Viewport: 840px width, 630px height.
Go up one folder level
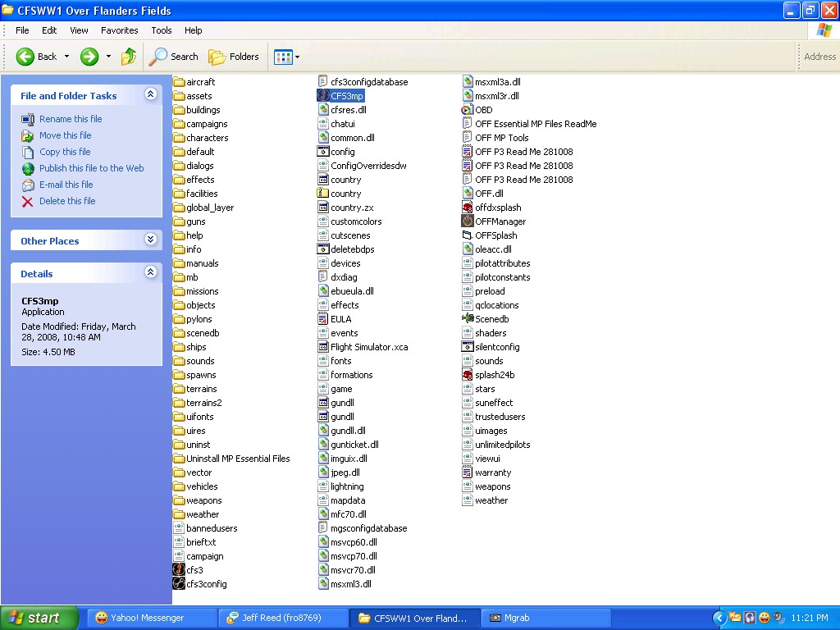click(129, 57)
